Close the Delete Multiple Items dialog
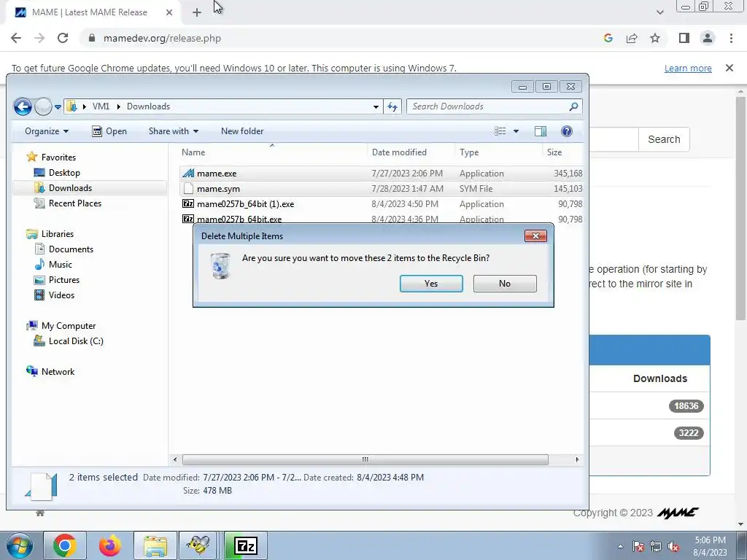Viewport: 747px width, 560px height. (x=535, y=236)
